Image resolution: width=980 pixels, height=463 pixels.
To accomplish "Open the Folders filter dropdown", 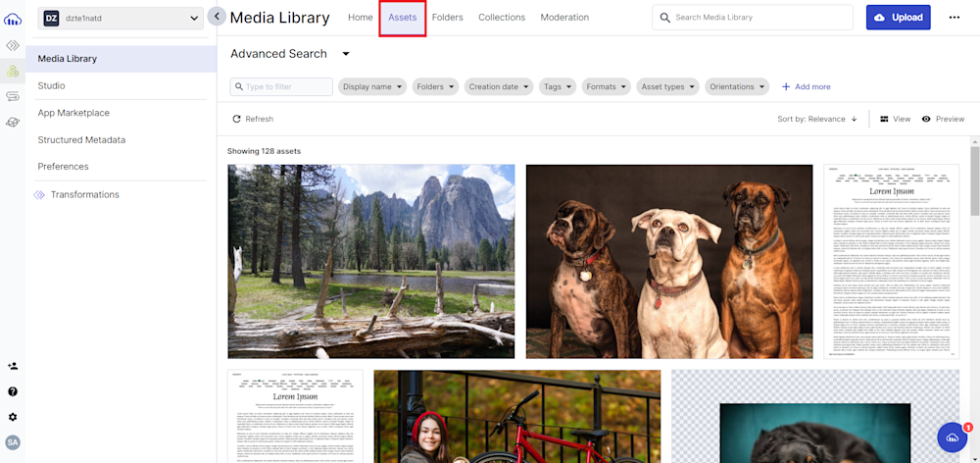I will click(435, 87).
